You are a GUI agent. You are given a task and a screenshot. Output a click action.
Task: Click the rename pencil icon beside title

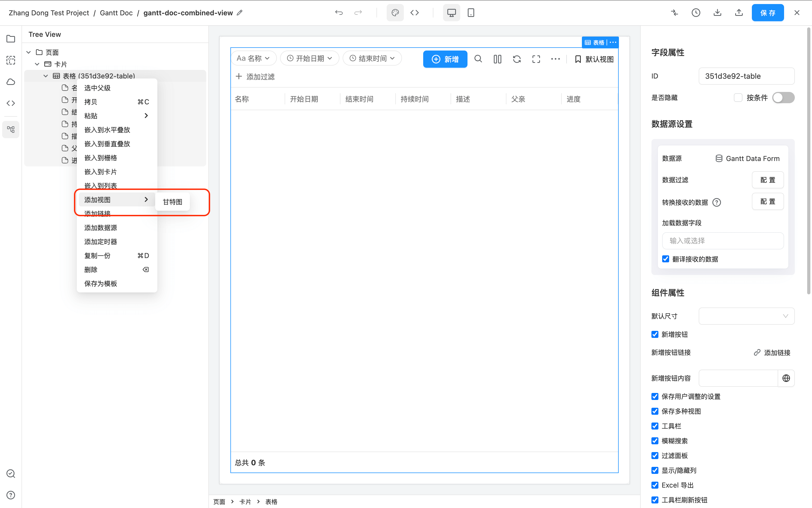(x=240, y=13)
